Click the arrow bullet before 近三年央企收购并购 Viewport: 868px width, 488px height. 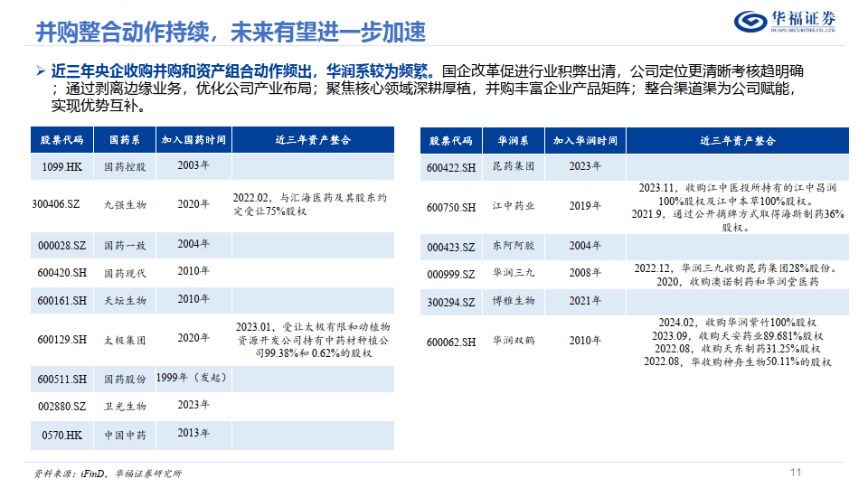click(x=41, y=70)
